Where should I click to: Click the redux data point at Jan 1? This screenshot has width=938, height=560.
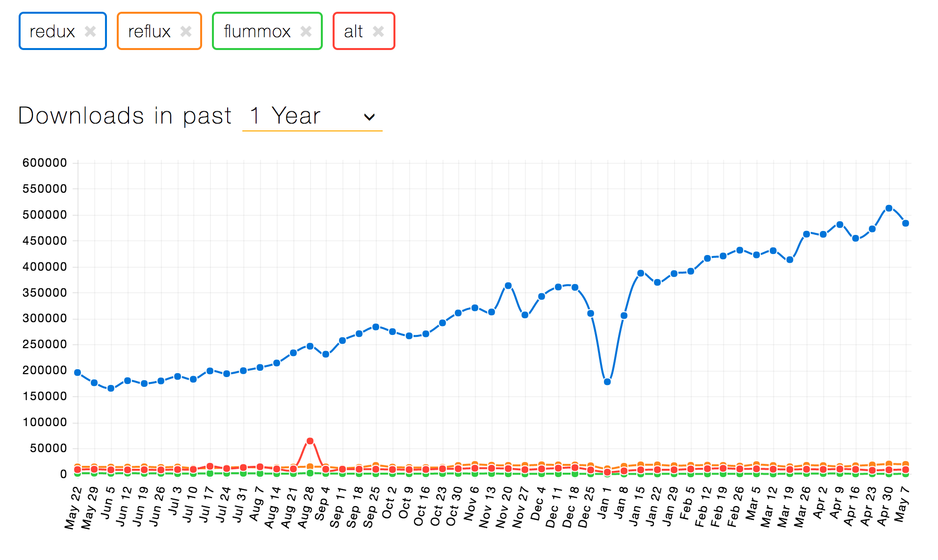pyautogui.click(x=607, y=382)
